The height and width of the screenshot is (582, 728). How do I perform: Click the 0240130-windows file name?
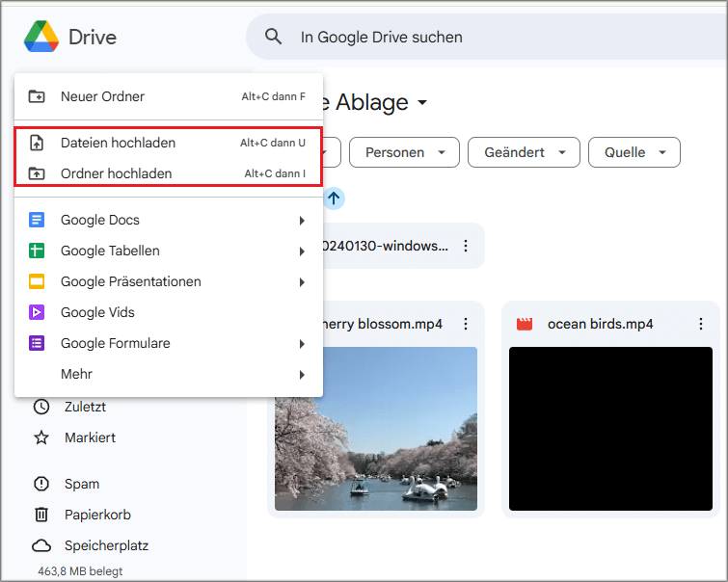pos(386,246)
